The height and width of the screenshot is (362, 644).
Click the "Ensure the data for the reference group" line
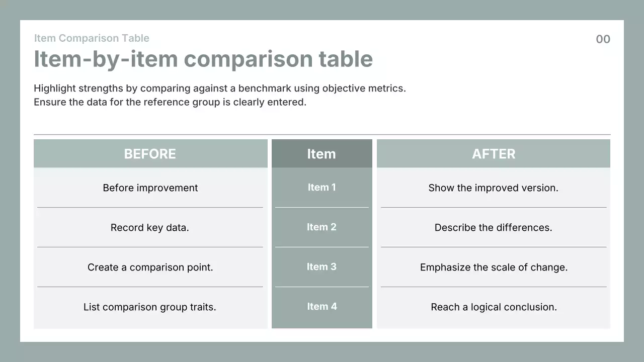tap(170, 102)
